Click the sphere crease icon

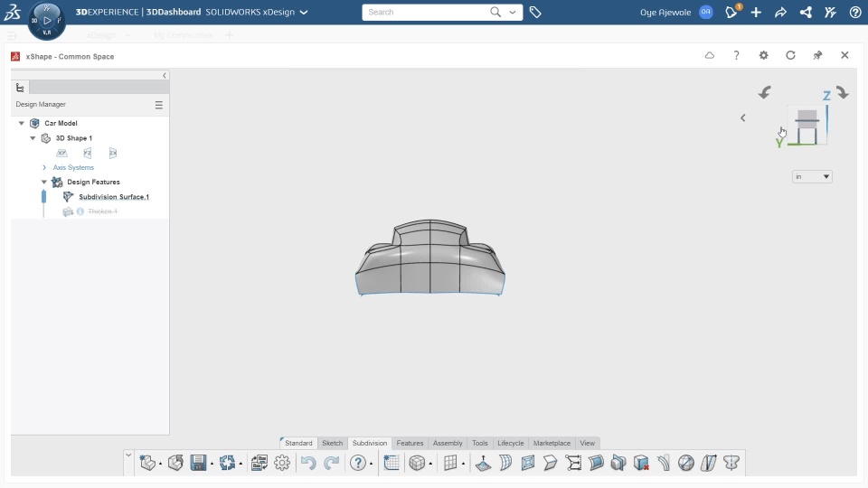click(x=686, y=463)
